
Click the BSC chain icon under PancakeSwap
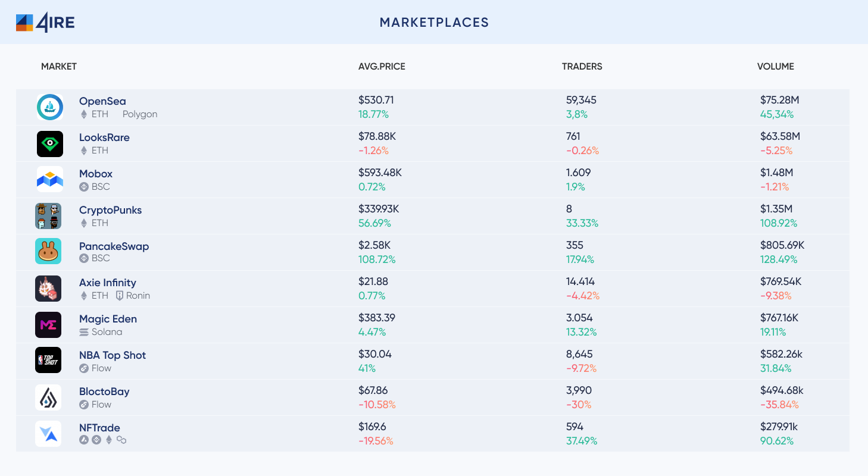pyautogui.click(x=84, y=259)
